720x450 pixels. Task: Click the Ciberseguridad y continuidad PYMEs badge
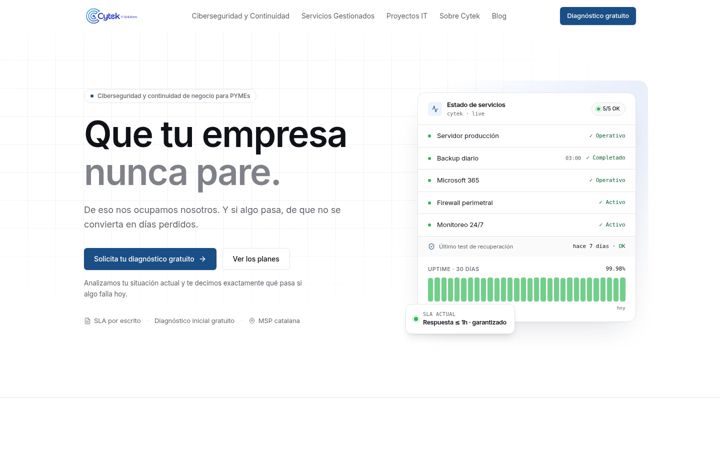tap(170, 96)
